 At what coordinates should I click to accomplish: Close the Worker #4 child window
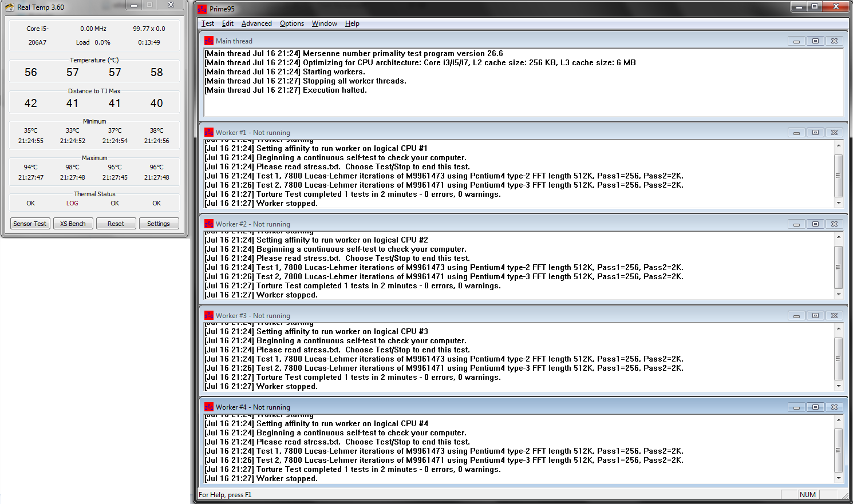[834, 407]
